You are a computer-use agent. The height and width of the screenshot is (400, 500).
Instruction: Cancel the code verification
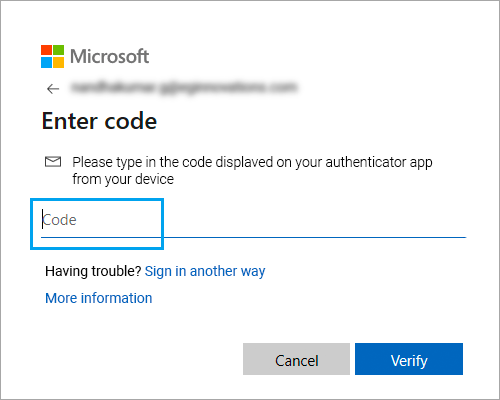click(296, 359)
